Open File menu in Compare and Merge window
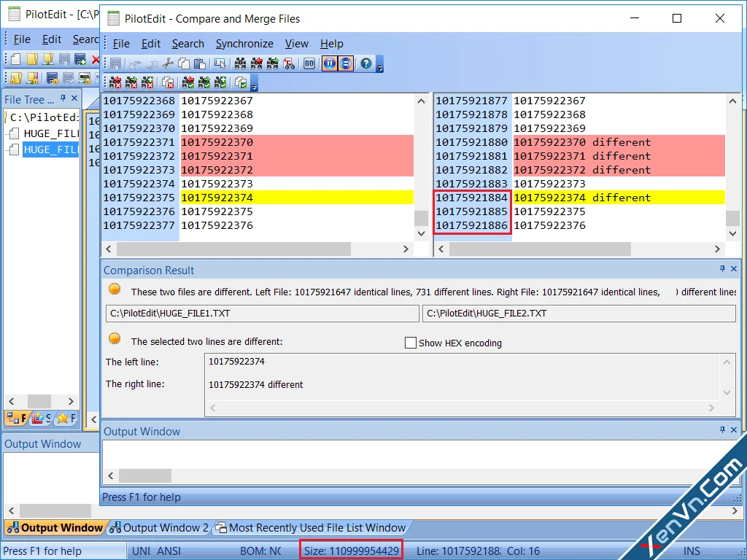The image size is (747, 560). (121, 44)
